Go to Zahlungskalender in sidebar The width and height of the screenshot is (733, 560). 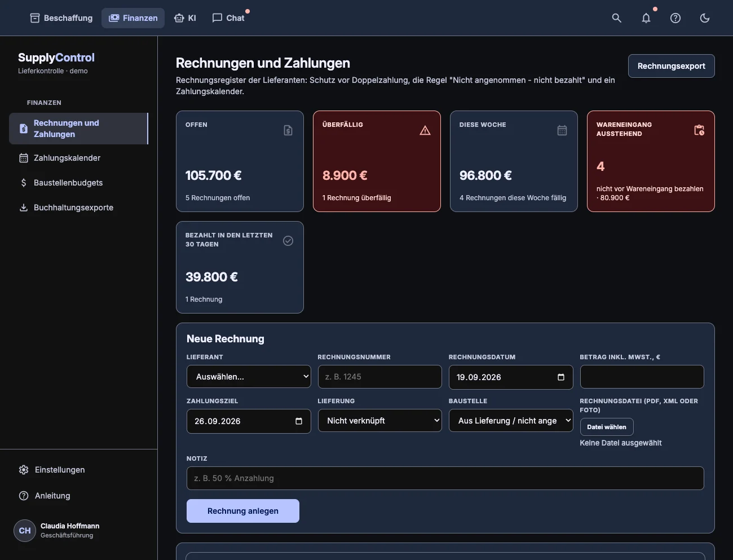point(78,158)
